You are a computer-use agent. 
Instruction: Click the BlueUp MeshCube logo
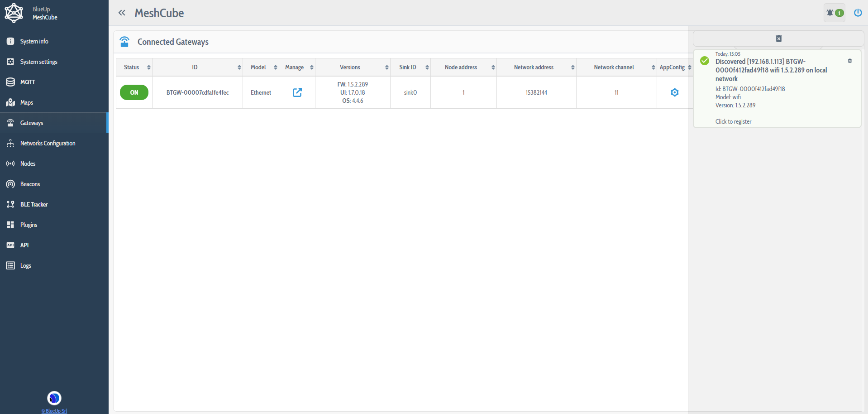click(14, 13)
